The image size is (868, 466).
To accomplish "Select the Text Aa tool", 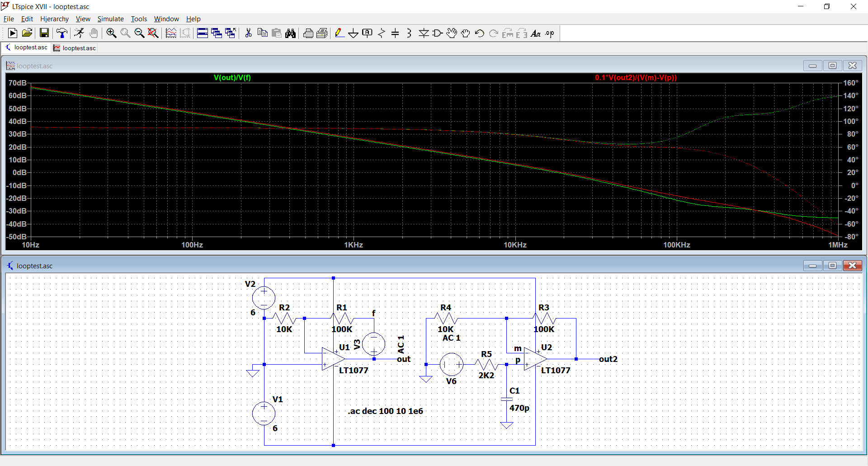I will point(536,33).
